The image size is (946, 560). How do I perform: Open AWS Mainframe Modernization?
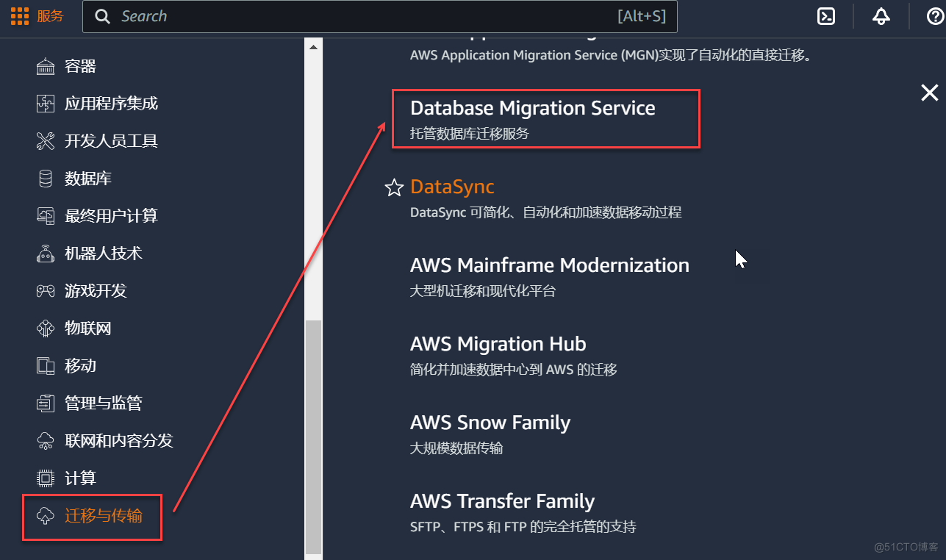coord(550,265)
